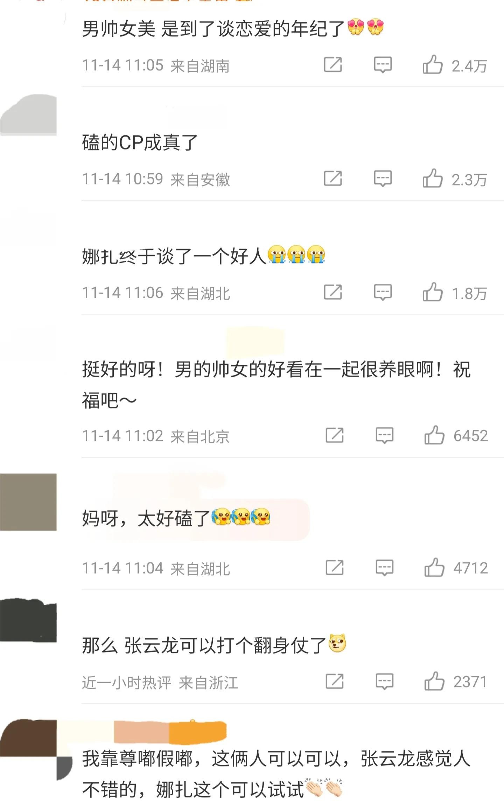Open the 挺好的呀 comment text

276,384
